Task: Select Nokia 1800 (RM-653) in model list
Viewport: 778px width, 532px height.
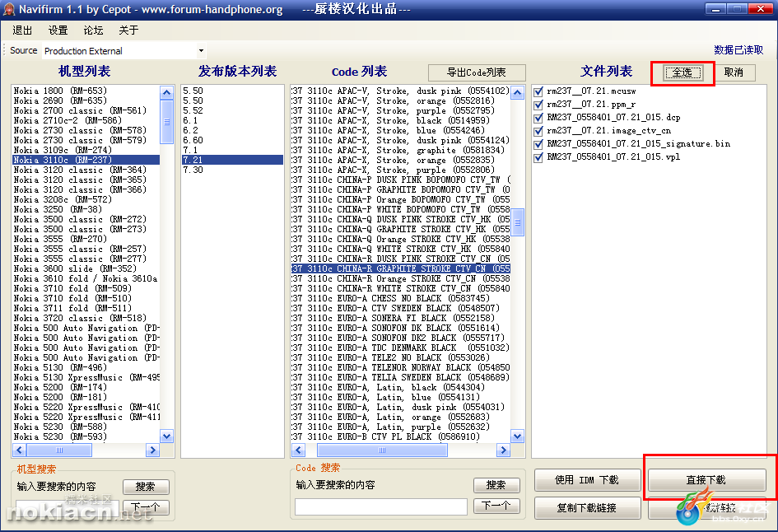Action: pos(86,91)
